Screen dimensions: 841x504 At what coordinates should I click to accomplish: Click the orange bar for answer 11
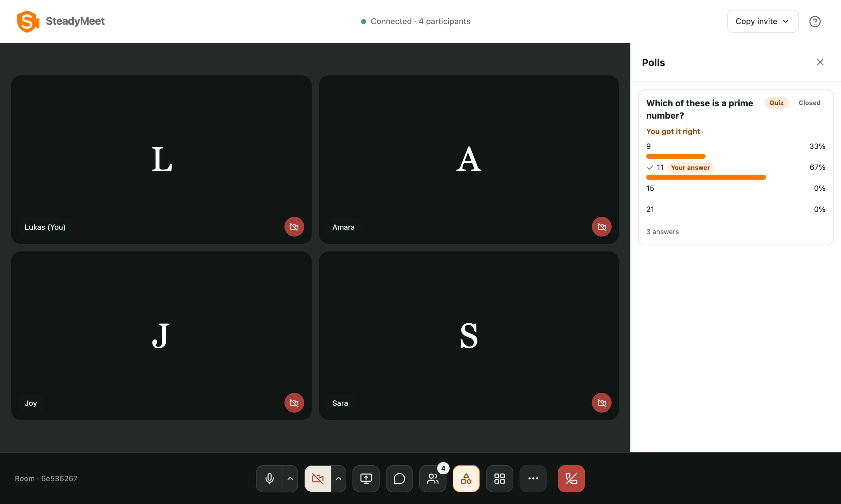pos(706,177)
